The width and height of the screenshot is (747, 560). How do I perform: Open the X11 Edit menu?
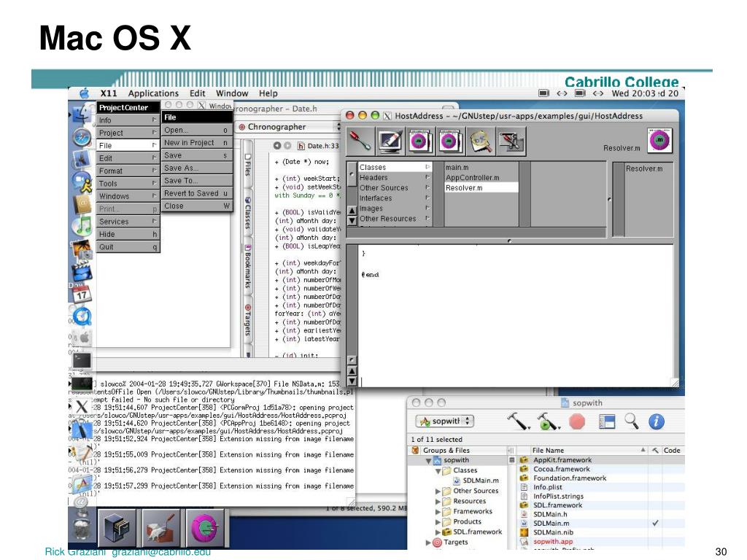(x=197, y=93)
